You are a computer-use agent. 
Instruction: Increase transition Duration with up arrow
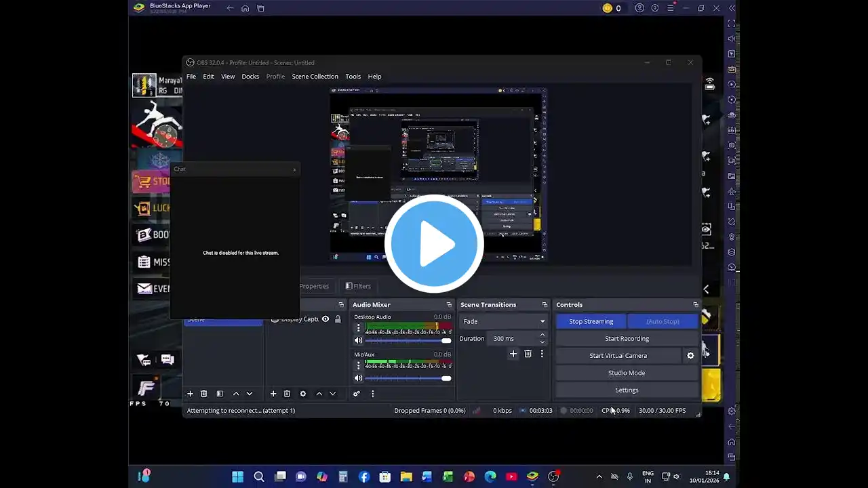click(542, 335)
